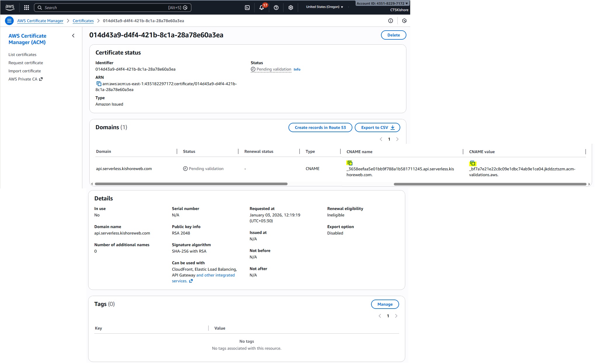Viewport: 595px width, 364px height.
Task: Select Request certificate in sidebar
Action: [26, 63]
